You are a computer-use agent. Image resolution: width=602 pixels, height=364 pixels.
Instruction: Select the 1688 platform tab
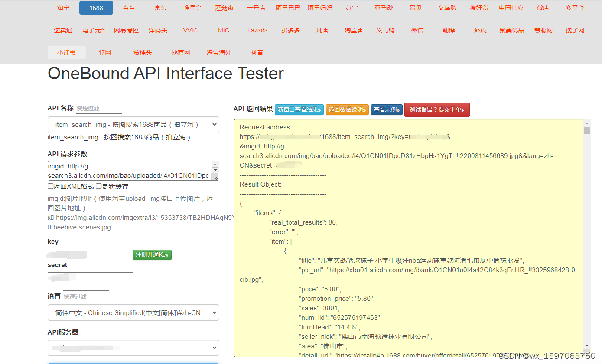(96, 8)
